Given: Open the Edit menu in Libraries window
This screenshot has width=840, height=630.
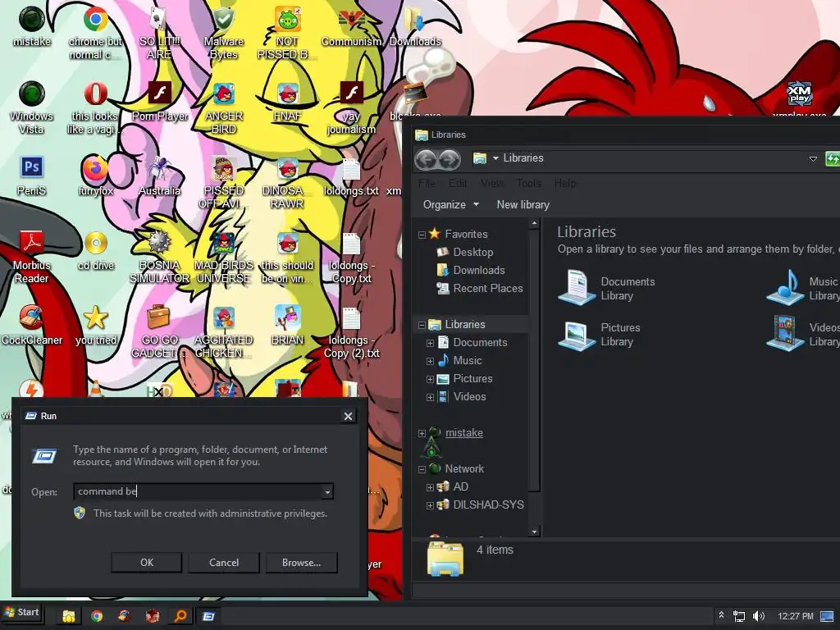Looking at the screenshot, I should [x=458, y=183].
